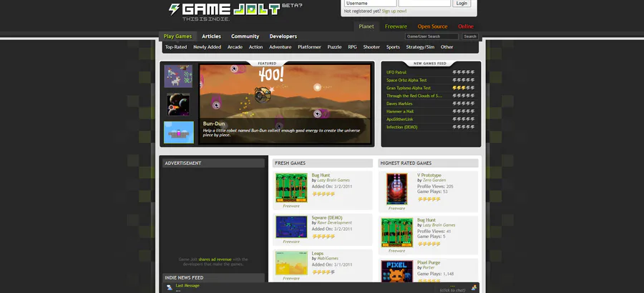
Task: Open Bug Hunt thumbnail in Highest Rated
Action: click(396, 232)
